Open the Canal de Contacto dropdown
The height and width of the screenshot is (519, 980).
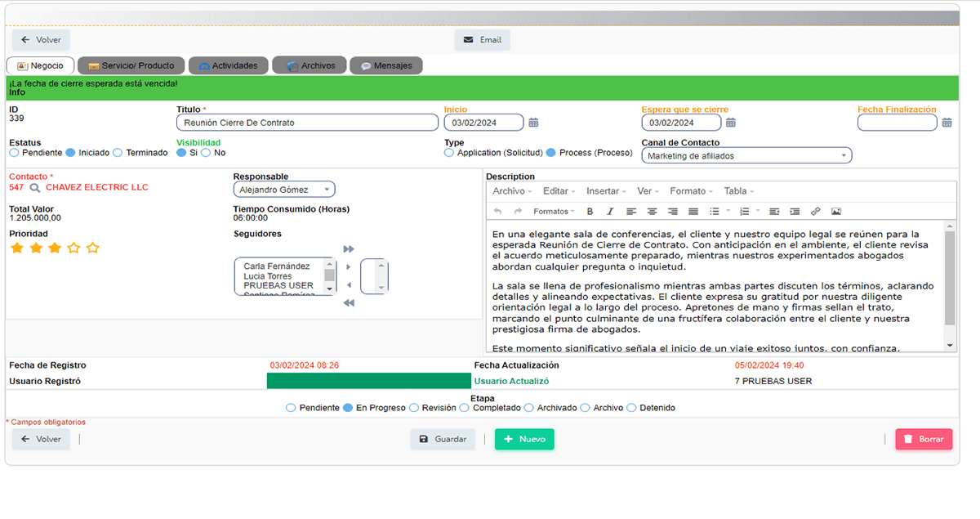point(746,155)
